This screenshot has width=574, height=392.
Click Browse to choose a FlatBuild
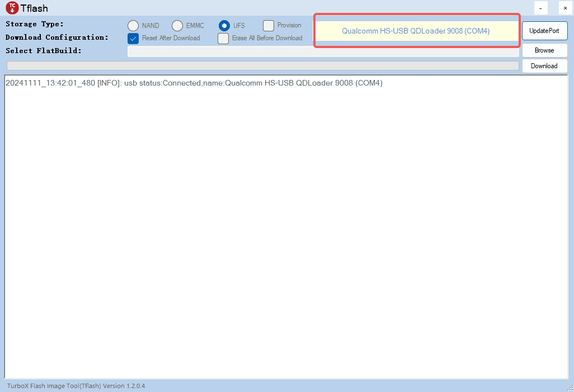point(544,50)
